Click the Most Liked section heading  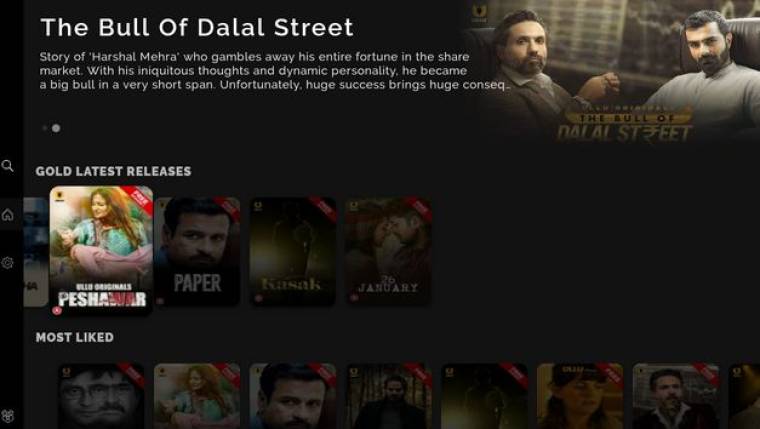pyautogui.click(x=75, y=337)
